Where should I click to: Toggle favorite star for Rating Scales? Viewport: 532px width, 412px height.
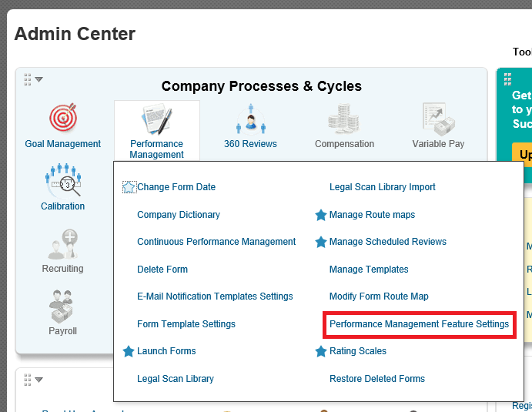click(x=320, y=351)
